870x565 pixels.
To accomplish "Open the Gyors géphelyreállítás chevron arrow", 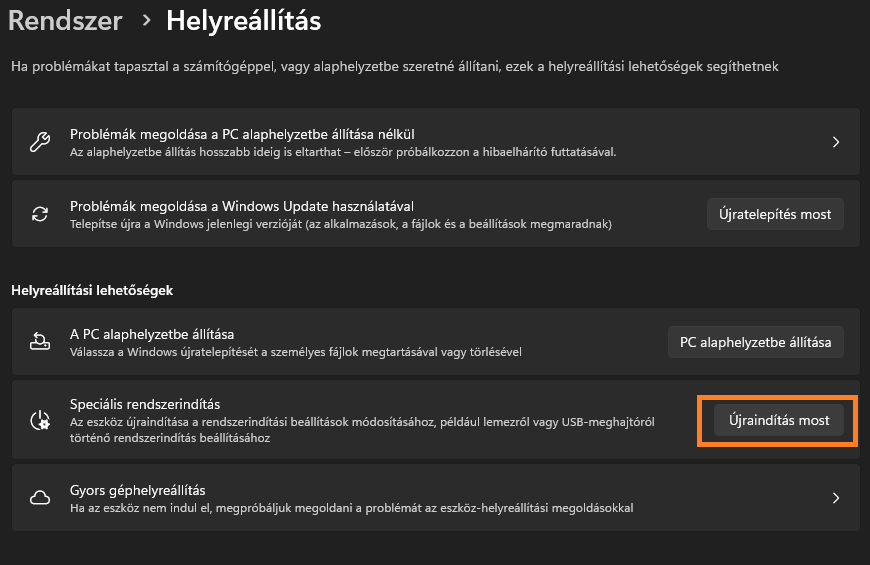I will point(836,498).
